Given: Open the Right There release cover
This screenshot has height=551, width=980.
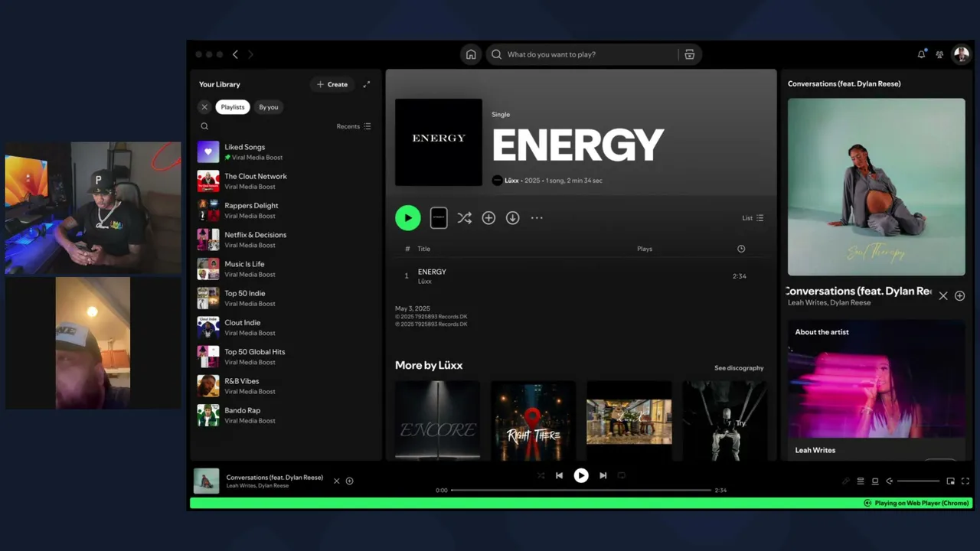Looking at the screenshot, I should click(x=533, y=421).
